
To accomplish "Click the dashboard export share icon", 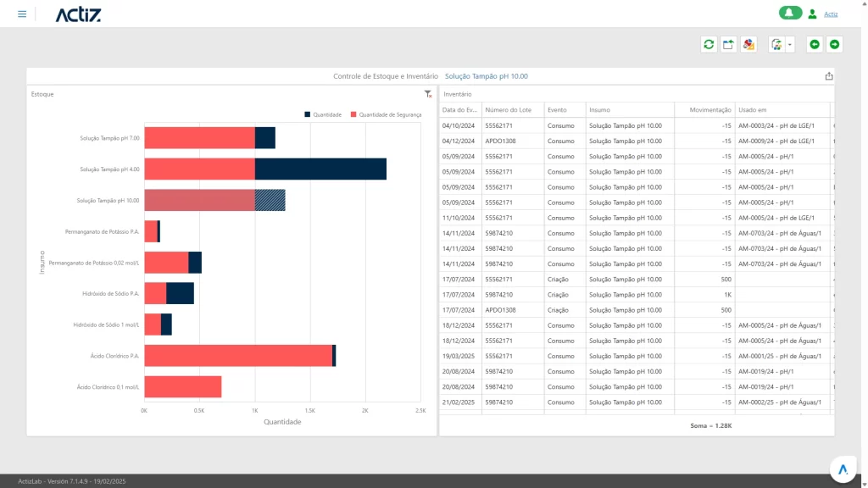I will [828, 76].
